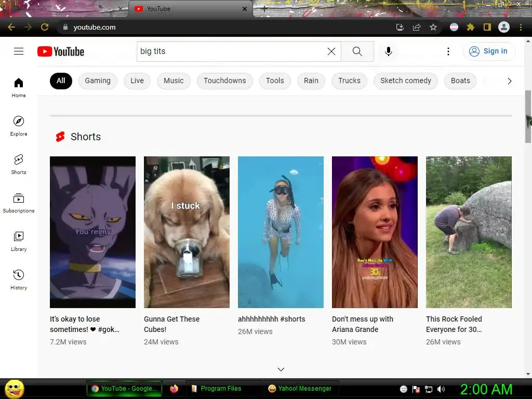Open the YouTube hamburger guide menu
This screenshot has width=532, height=399.
click(19, 51)
